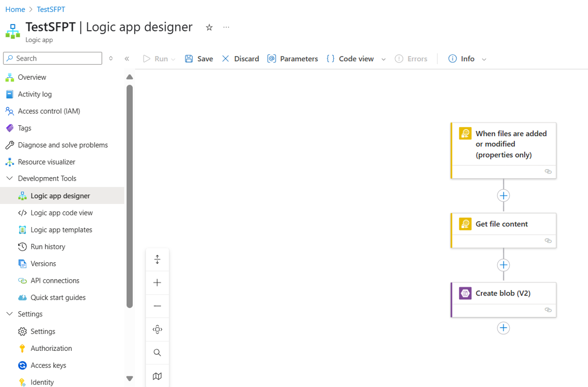Insert step after the trigger
Screen dimensions: 588x387
point(503,196)
